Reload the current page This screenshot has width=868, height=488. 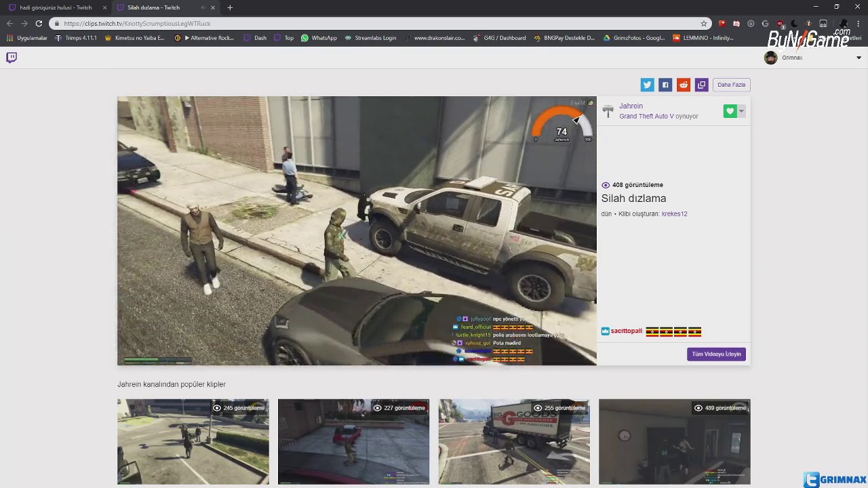pos(39,23)
